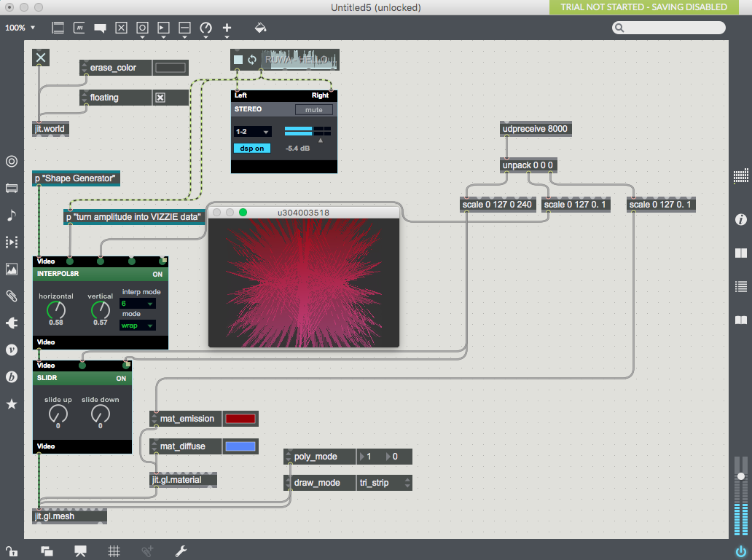This screenshot has width=752, height=560.
Task: Click the wrench debug icon
Action: pos(181,551)
